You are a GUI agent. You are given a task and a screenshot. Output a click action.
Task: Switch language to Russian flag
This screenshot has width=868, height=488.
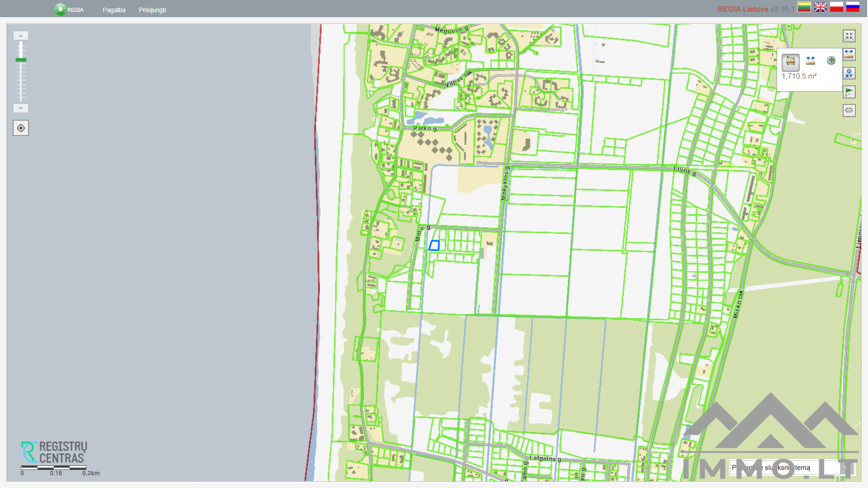[853, 7]
